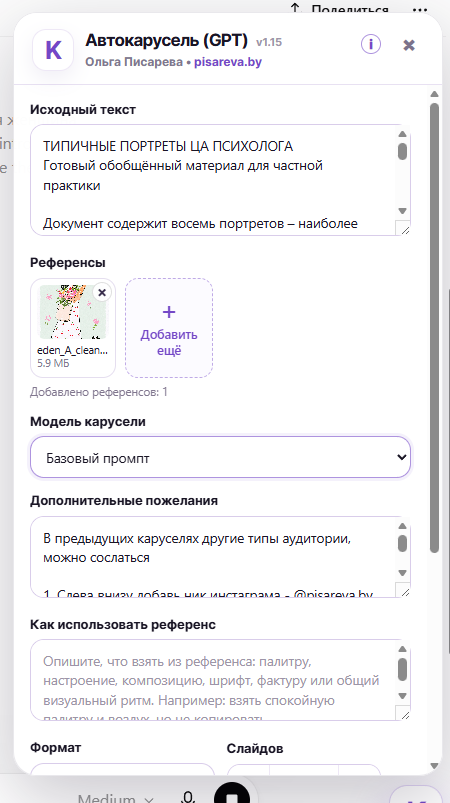This screenshot has width=450, height=803.
Task: Click the up arrow of Исходный текст scrollbar
Action: (x=402, y=134)
